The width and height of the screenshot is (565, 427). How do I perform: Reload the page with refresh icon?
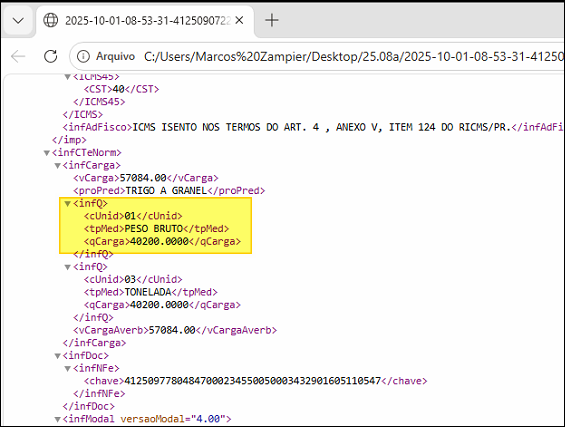50,56
